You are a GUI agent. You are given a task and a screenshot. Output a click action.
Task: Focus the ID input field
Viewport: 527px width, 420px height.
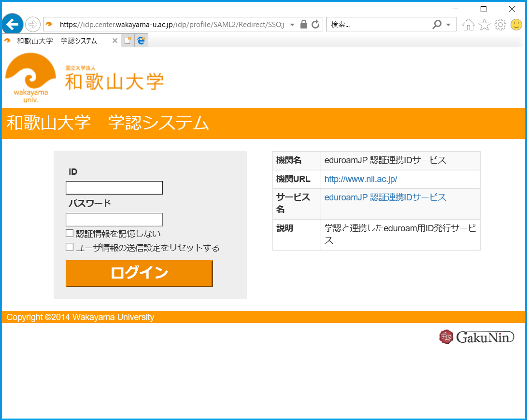[114, 187]
